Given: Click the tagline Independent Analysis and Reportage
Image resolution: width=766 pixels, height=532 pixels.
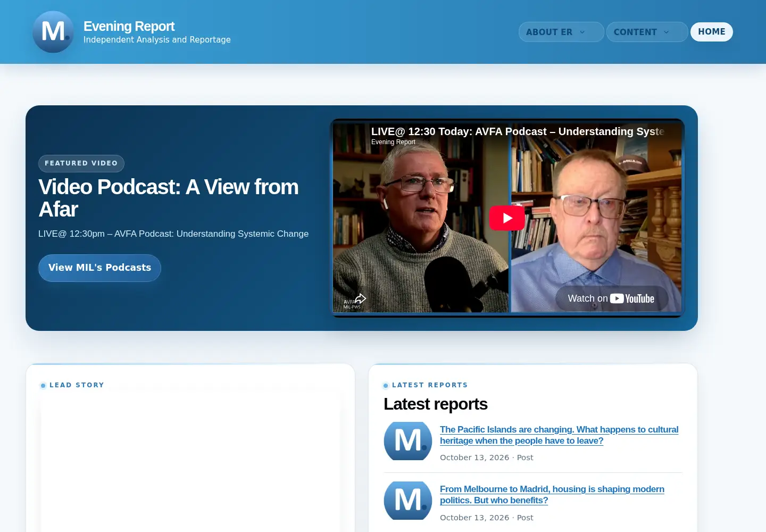Looking at the screenshot, I should (x=157, y=40).
